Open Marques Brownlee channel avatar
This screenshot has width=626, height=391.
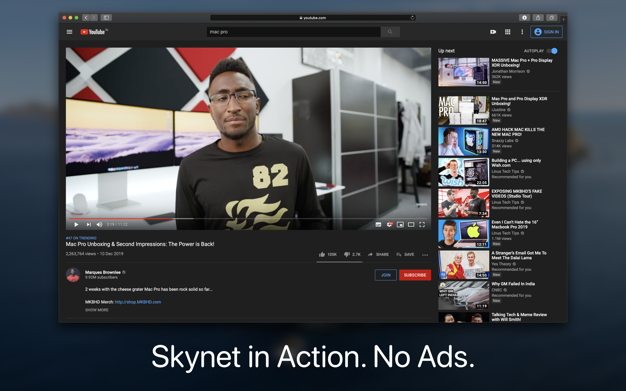click(x=73, y=275)
